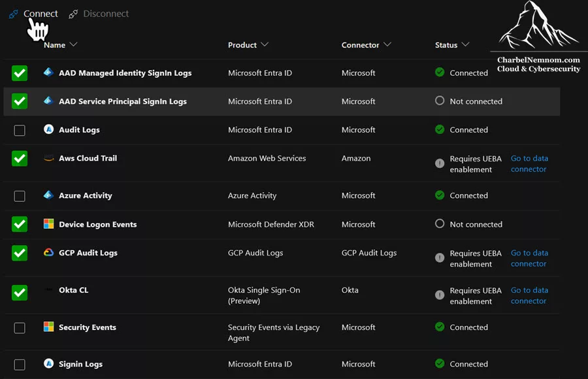
Task: Click green Connected icon in Security Events row
Action: pyautogui.click(x=440, y=327)
